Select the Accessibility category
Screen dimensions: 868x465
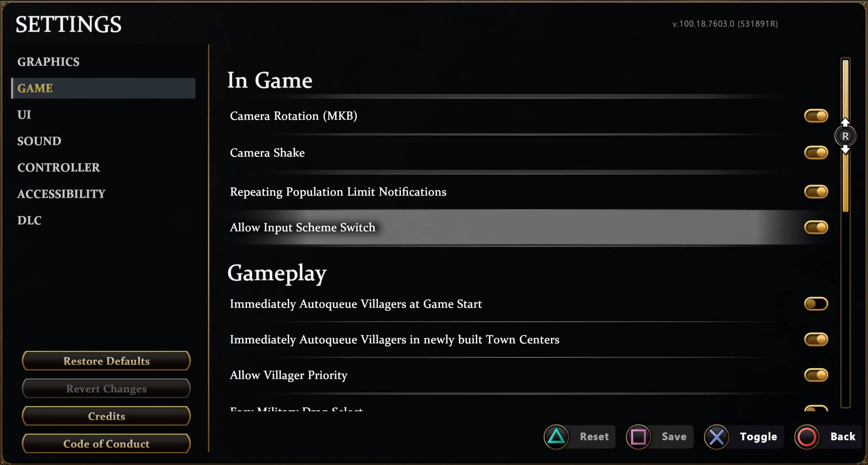61,194
